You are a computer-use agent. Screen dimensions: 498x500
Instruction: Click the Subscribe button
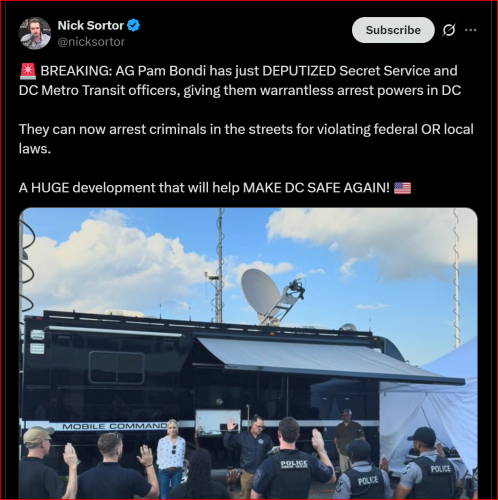(x=393, y=30)
